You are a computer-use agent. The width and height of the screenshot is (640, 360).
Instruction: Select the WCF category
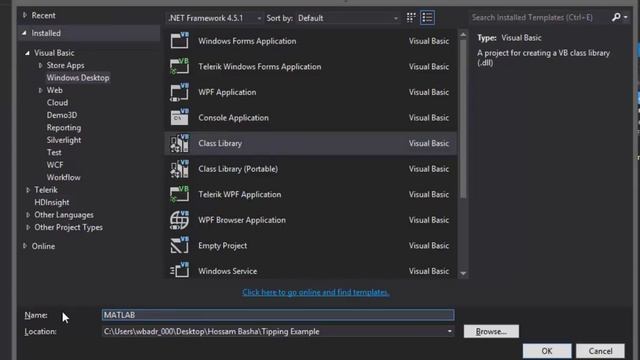[55, 165]
